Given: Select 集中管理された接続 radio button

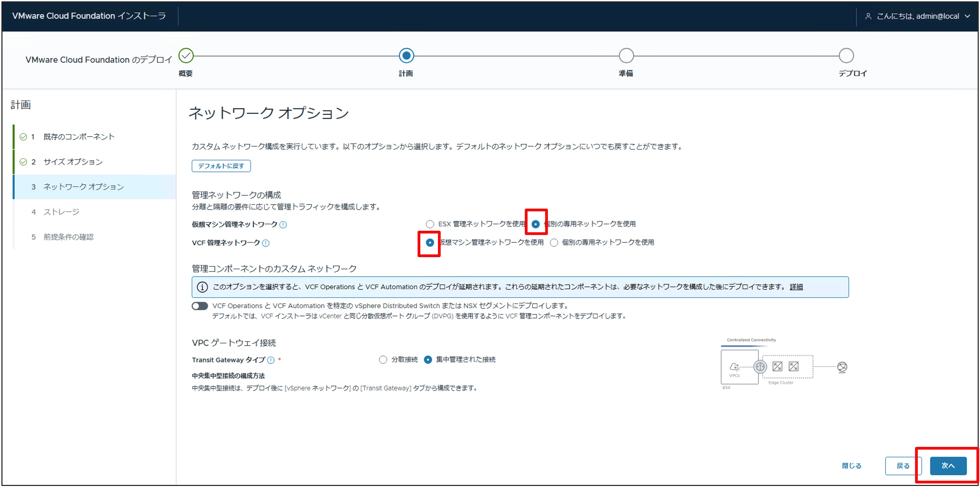Looking at the screenshot, I should pyautogui.click(x=428, y=360).
